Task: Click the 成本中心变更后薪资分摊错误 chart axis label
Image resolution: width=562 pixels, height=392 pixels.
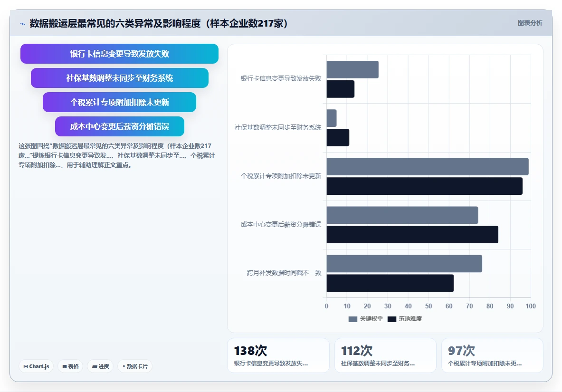Action: (x=281, y=225)
